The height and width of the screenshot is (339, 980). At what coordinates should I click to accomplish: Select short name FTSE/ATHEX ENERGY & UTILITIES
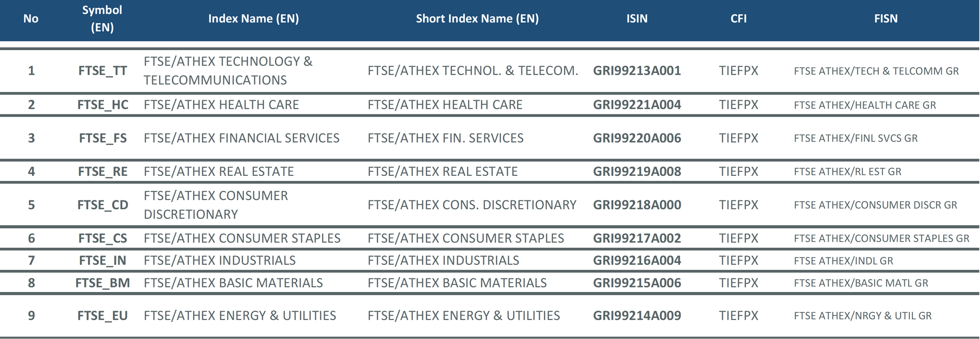(x=463, y=316)
